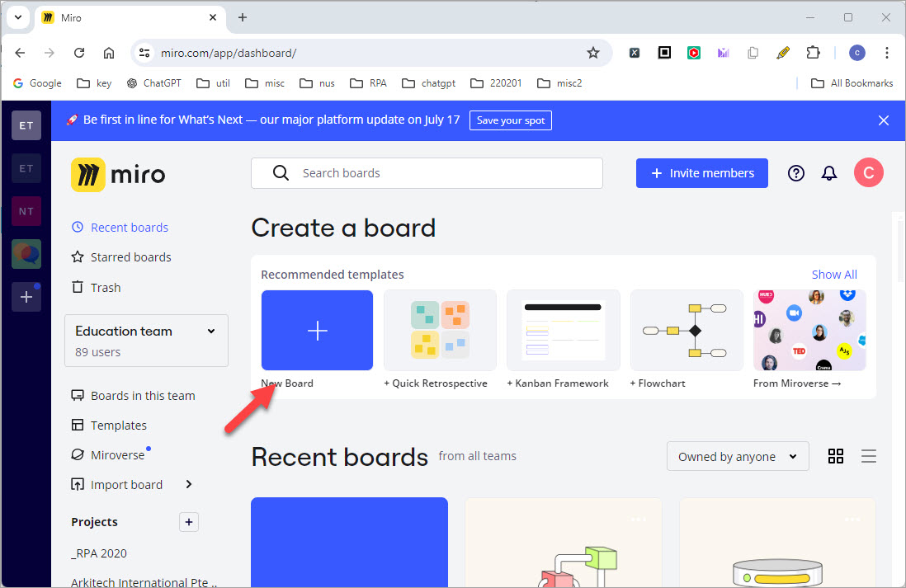906x588 pixels.
Task: Switch to the top ET team icon
Action: pos(26,125)
